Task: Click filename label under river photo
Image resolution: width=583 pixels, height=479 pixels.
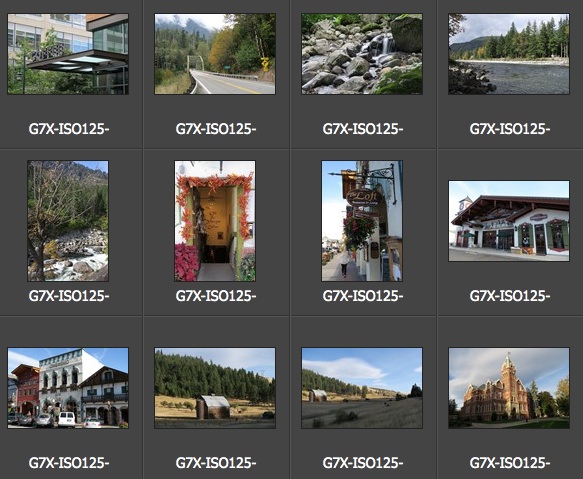Action: pos(509,129)
